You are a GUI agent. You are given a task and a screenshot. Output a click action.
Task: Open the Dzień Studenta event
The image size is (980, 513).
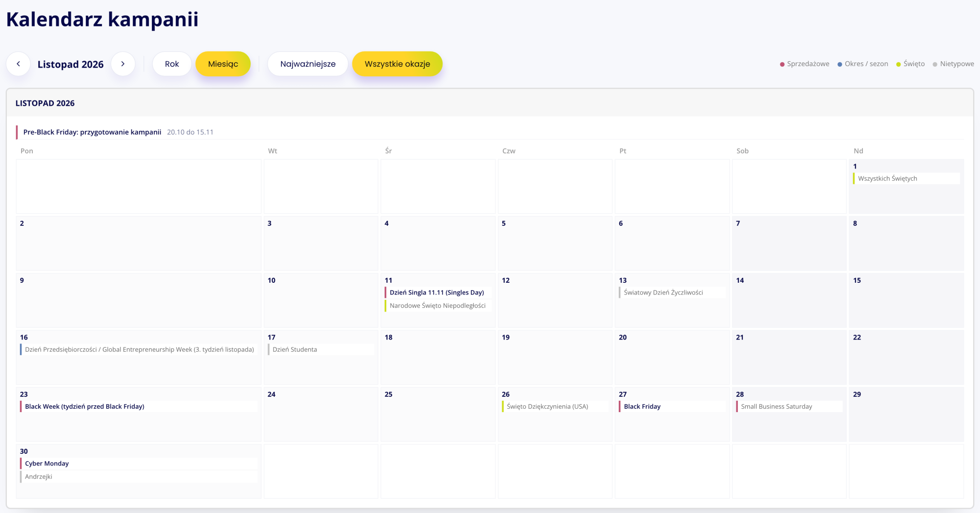[321, 349]
